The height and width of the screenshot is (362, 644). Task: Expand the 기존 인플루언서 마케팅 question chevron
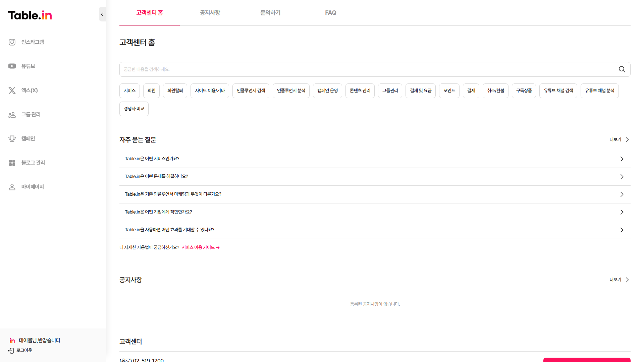pyautogui.click(x=622, y=194)
